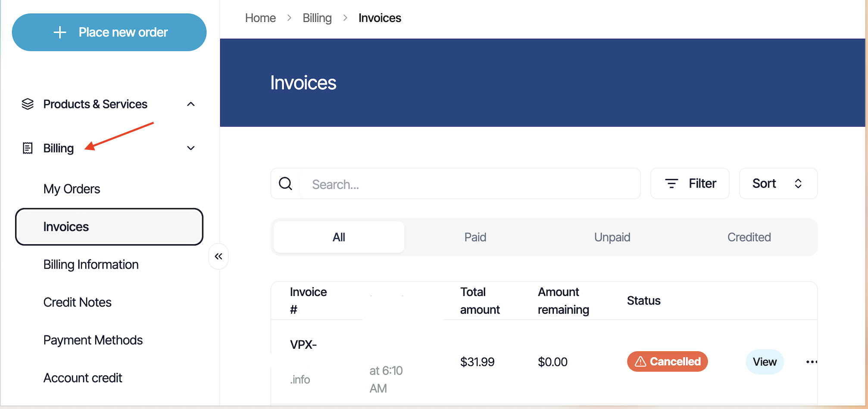Click the Cancelled status badge
This screenshot has width=868, height=409.
click(x=667, y=362)
